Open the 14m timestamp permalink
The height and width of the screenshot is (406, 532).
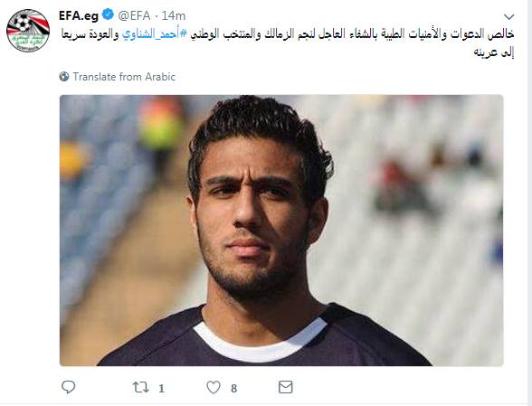pyautogui.click(x=174, y=15)
